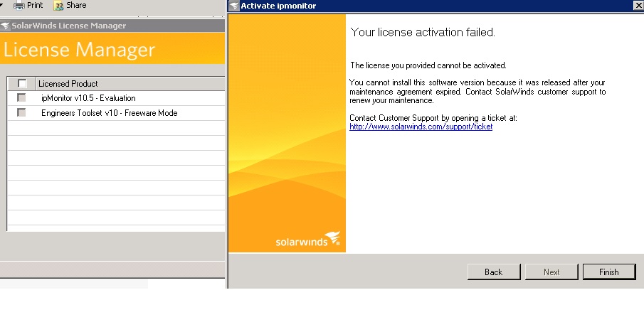Image resolution: width=644 pixels, height=327 pixels.
Task: Click the Print icon in toolbar
Action: pyautogui.click(x=19, y=6)
